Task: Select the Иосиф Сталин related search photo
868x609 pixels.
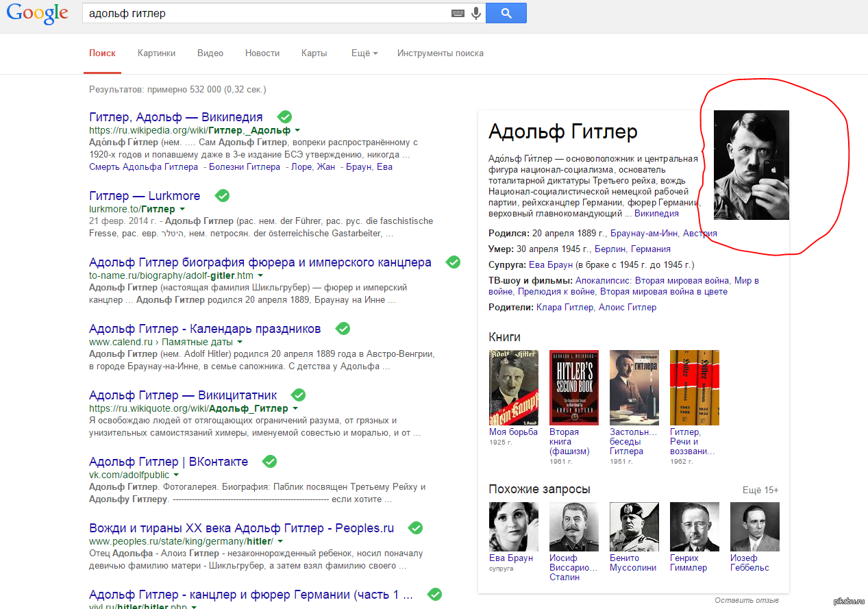Action: [574, 527]
